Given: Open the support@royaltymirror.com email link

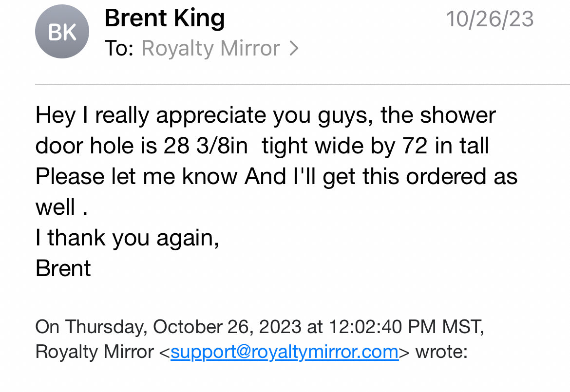Looking at the screenshot, I should 285,352.
